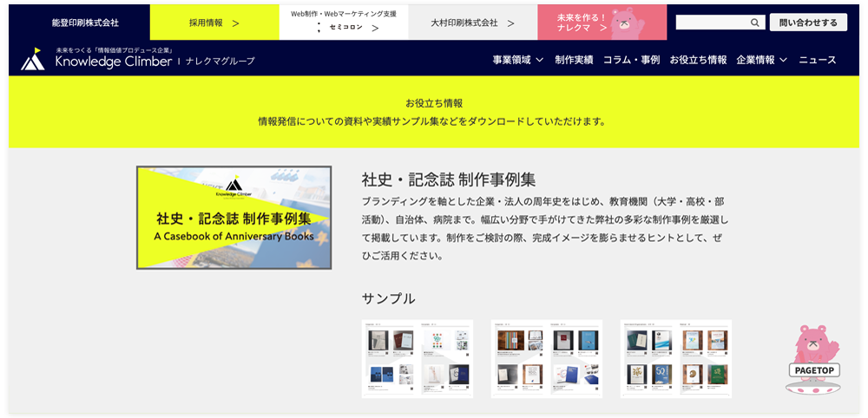Click the 社史・記念誌 制作事例集 heading text
The height and width of the screenshot is (418, 868).
449,180
